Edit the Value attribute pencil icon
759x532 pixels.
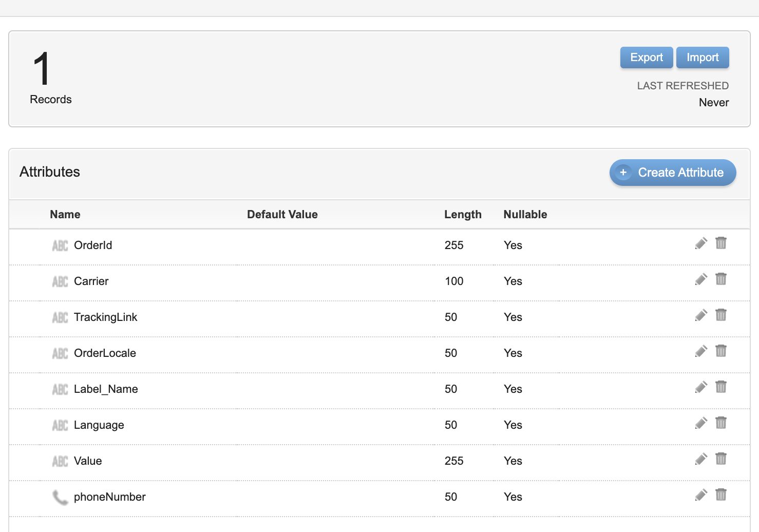pos(701,459)
